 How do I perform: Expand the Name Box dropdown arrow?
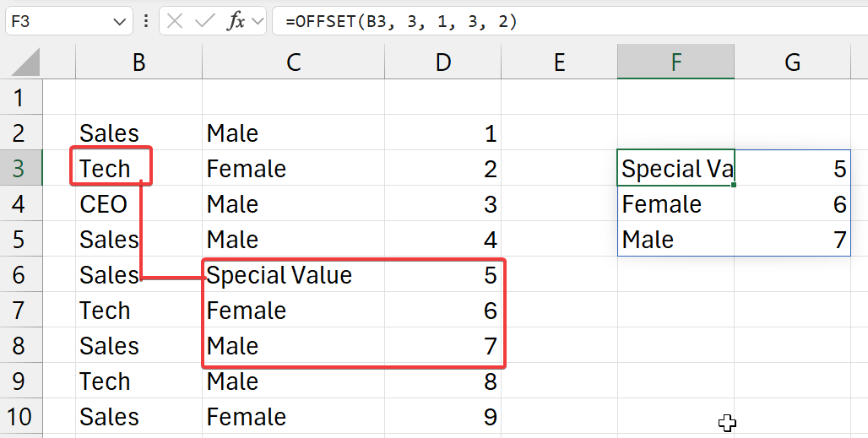pos(120,21)
